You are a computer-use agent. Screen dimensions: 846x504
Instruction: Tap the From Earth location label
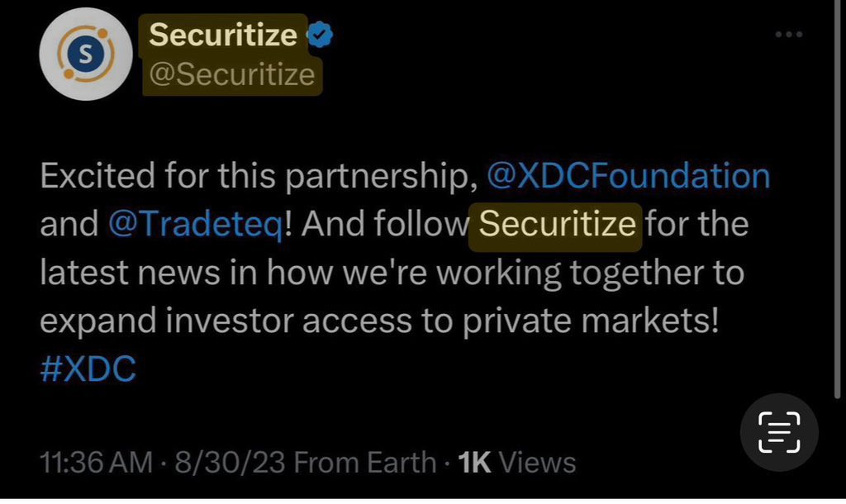tap(365, 462)
